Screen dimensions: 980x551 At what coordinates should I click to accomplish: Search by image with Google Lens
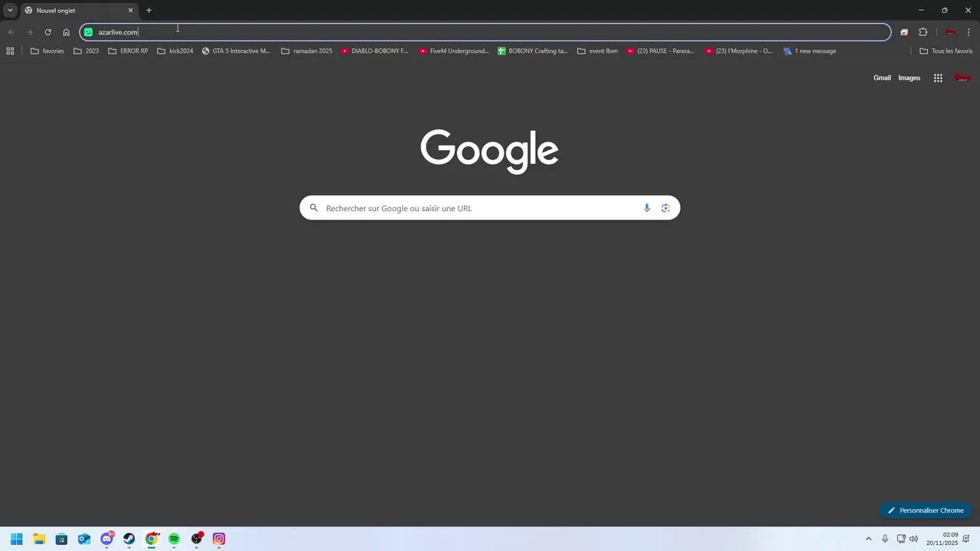(x=665, y=208)
